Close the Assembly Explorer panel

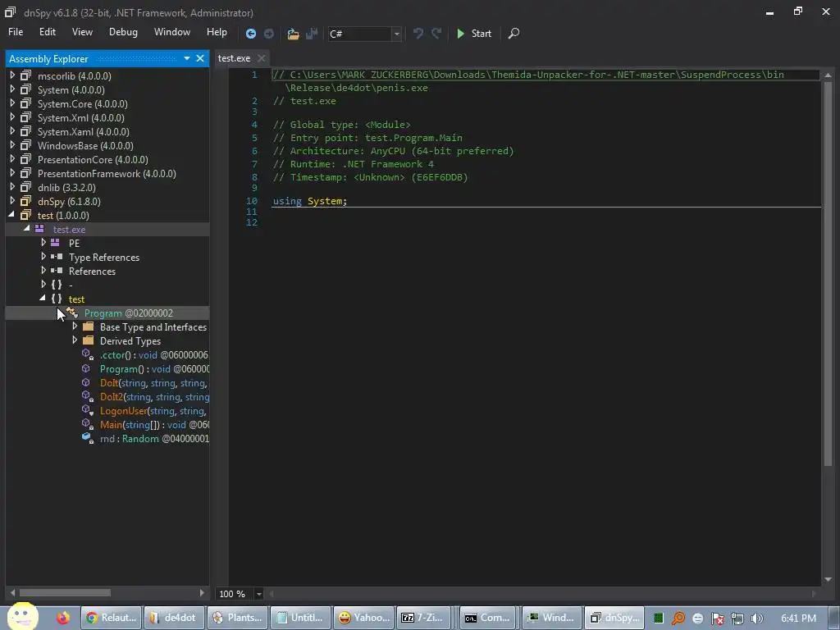pos(200,58)
